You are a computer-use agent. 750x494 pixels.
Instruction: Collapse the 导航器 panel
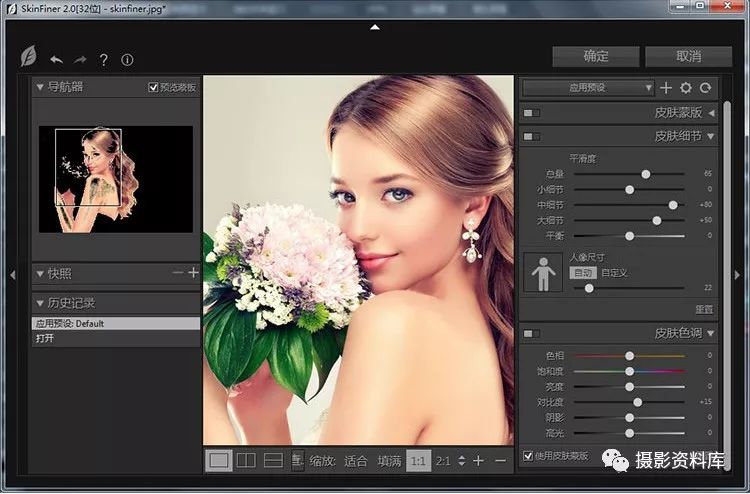coord(40,87)
